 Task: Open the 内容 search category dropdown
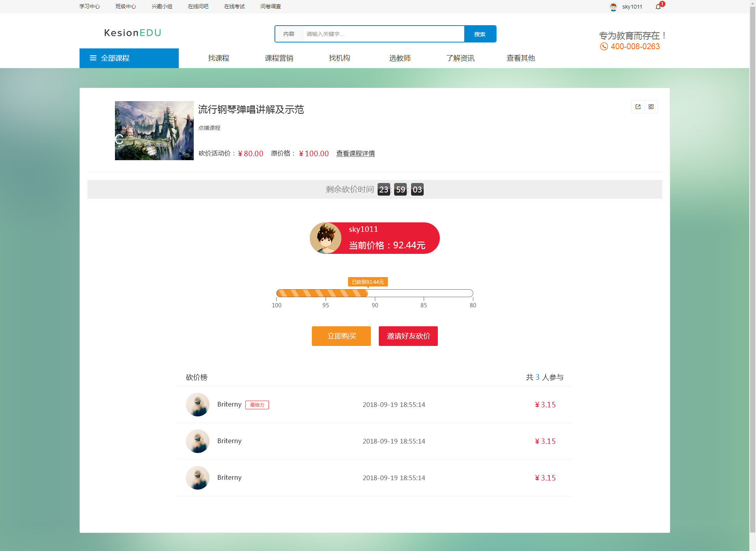tap(289, 34)
